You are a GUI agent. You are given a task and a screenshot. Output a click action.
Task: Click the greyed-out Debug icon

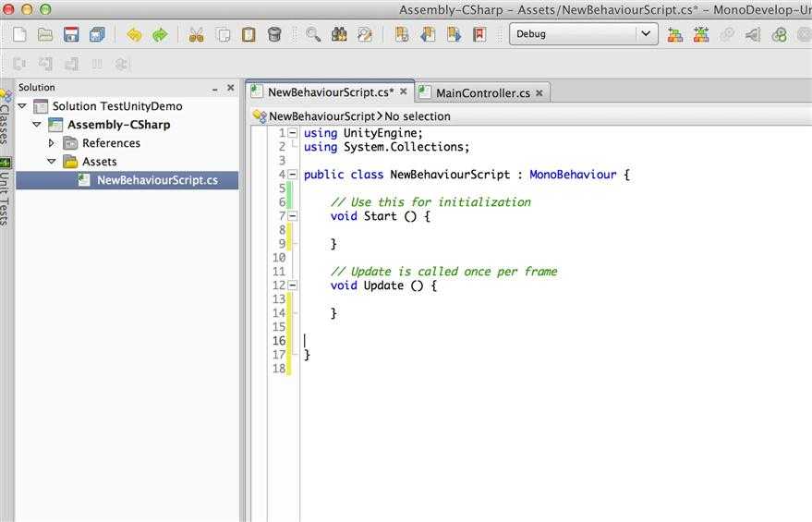click(x=753, y=35)
